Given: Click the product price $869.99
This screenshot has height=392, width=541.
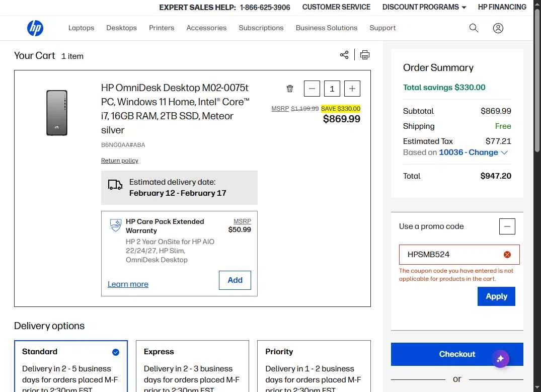Looking at the screenshot, I should click(x=342, y=119).
